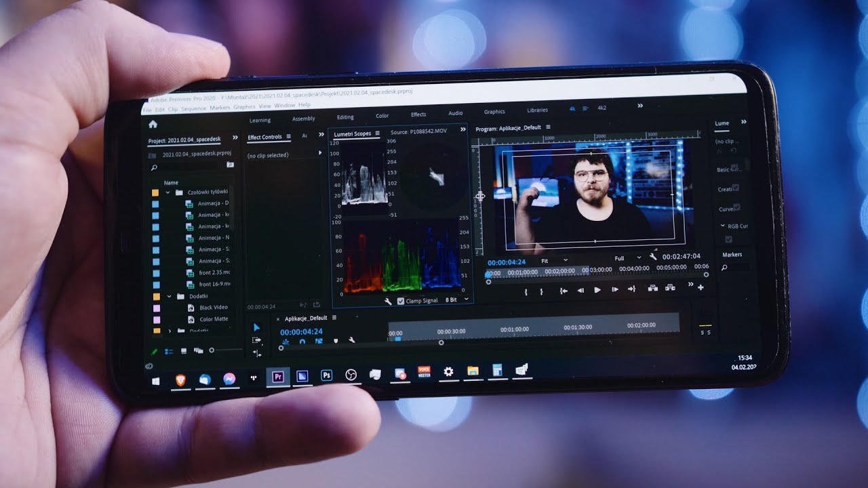The height and width of the screenshot is (488, 868).
Task: Collapse the Dodatki bin
Action: point(168,296)
